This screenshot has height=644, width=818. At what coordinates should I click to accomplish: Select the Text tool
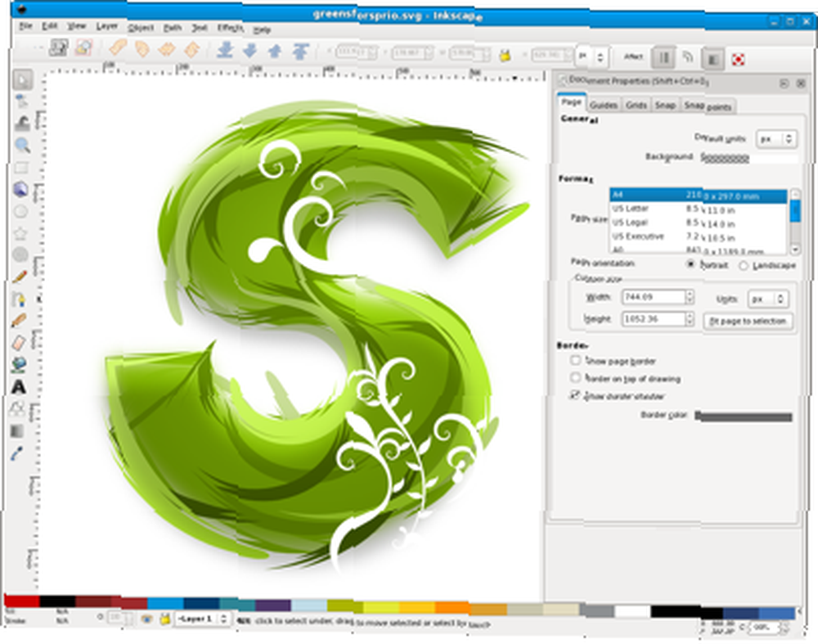[19, 387]
